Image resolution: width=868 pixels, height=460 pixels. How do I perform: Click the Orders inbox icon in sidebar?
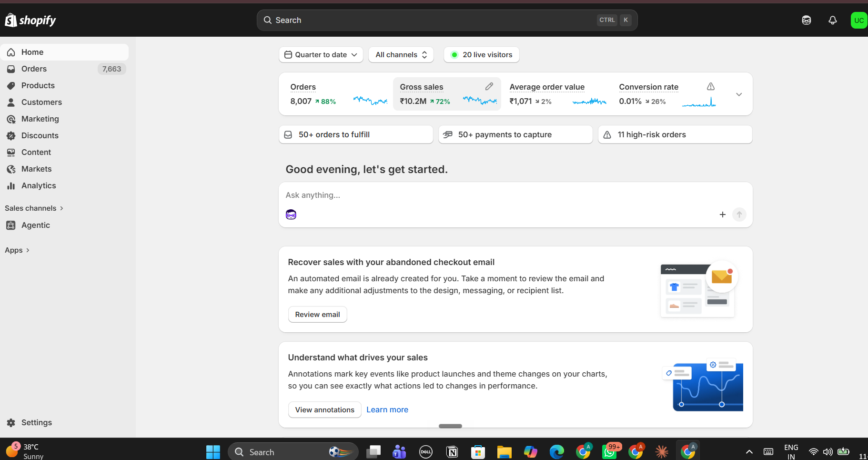point(11,69)
